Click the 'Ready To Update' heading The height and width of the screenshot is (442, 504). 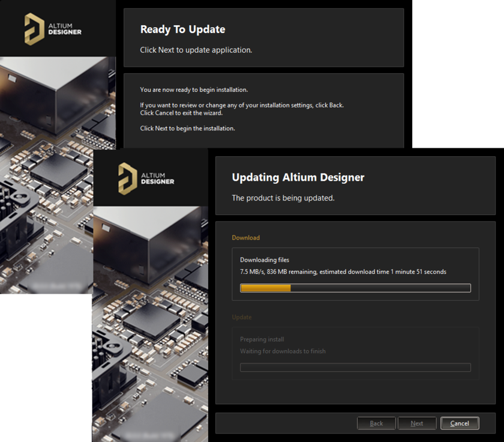point(182,29)
